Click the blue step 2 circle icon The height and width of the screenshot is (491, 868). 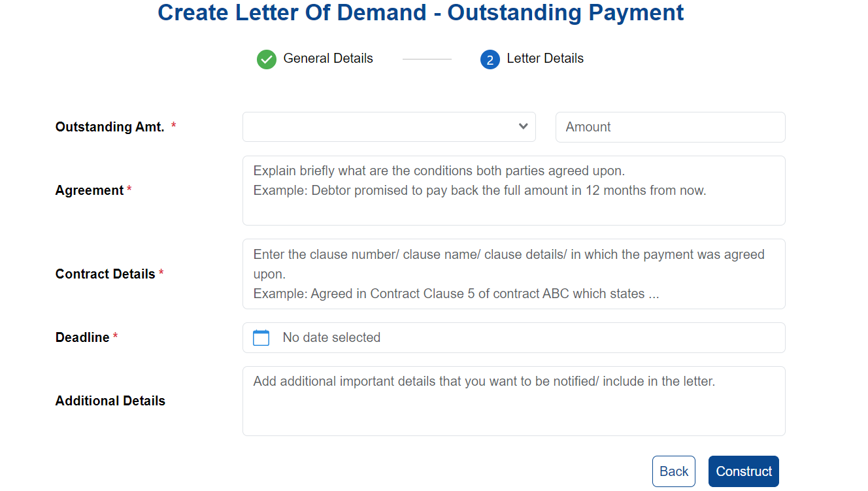[490, 59]
